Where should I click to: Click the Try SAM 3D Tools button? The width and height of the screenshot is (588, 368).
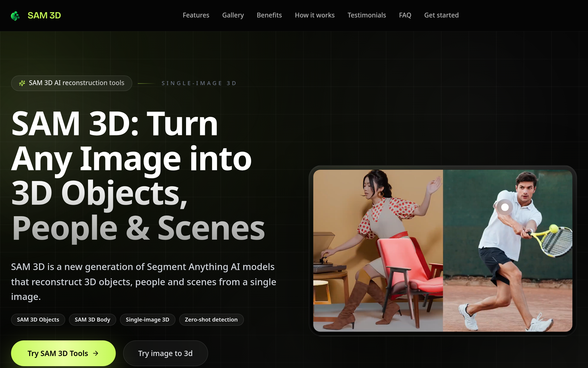(x=63, y=353)
